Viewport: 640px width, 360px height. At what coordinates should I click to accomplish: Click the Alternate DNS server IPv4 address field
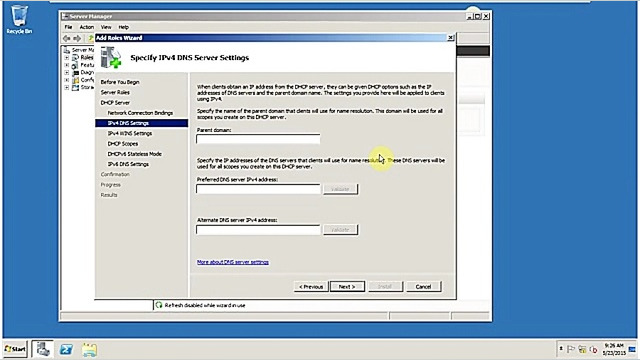(x=258, y=230)
